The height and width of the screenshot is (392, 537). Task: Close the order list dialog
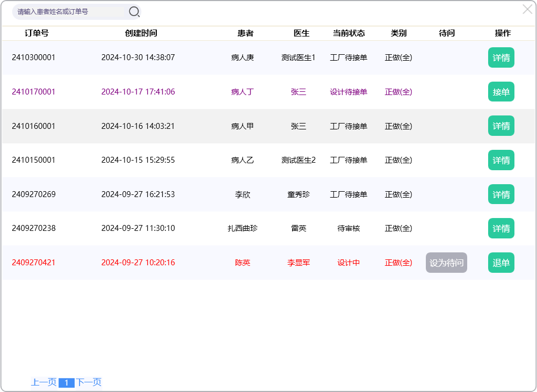527,9
